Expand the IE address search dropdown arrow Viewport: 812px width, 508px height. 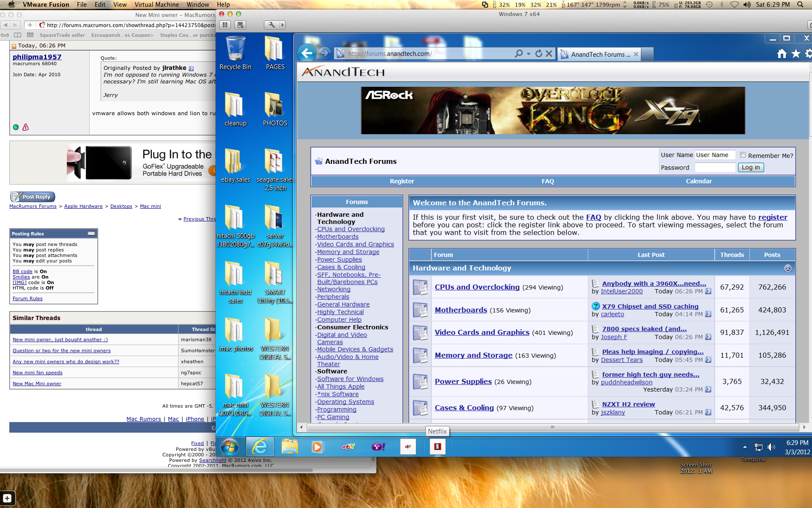click(x=529, y=54)
